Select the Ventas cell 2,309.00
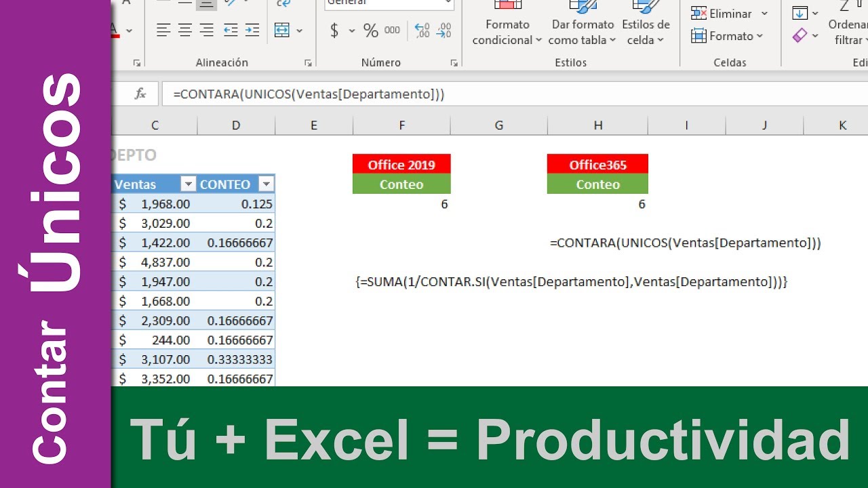The width and height of the screenshot is (868, 488). click(155, 321)
